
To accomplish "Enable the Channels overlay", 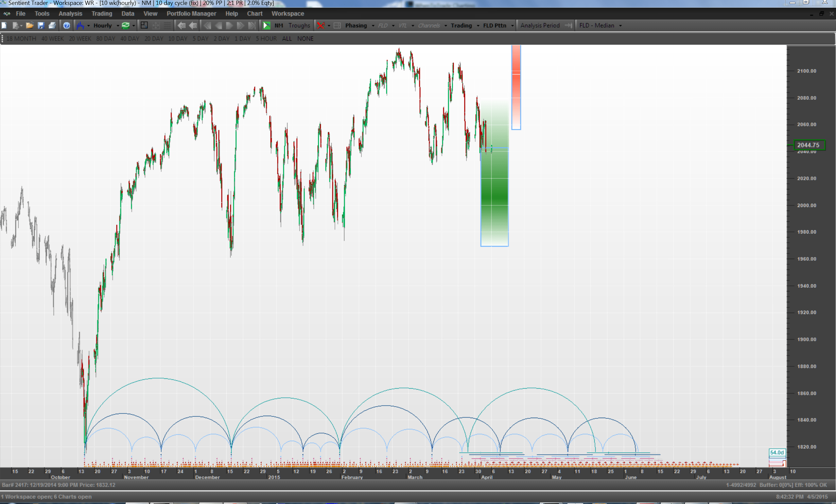I will (x=429, y=26).
